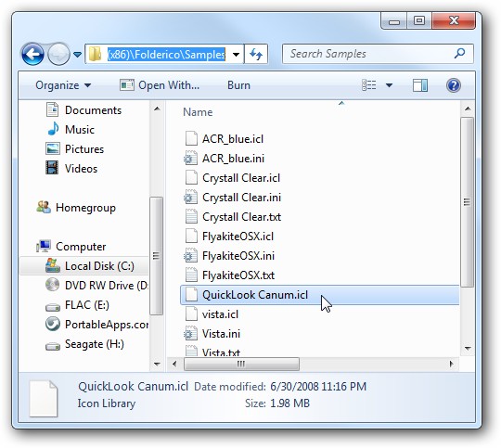Go back with the blue Back arrow
This screenshot has height=448, width=501.
[32, 54]
